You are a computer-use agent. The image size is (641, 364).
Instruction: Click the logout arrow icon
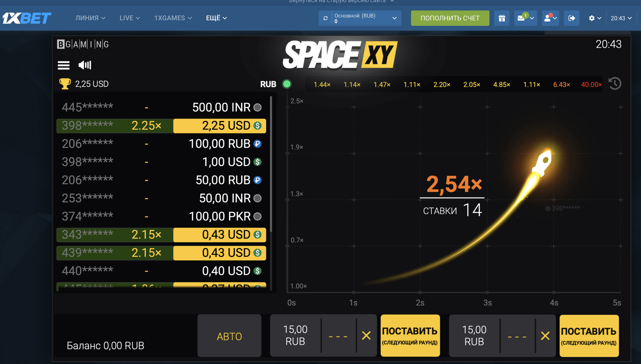pyautogui.click(x=572, y=18)
